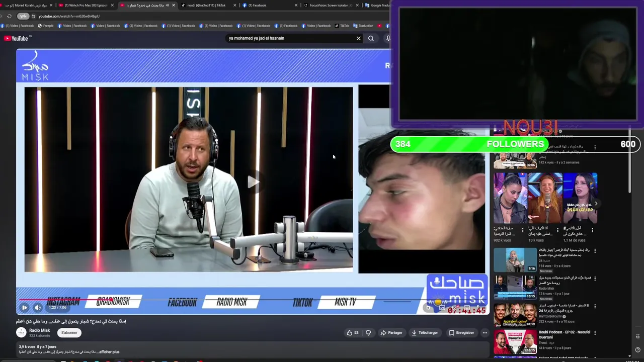The height and width of the screenshot is (362, 644).
Task: Open the three-dot more actions menu under the video
Action: 485,332
